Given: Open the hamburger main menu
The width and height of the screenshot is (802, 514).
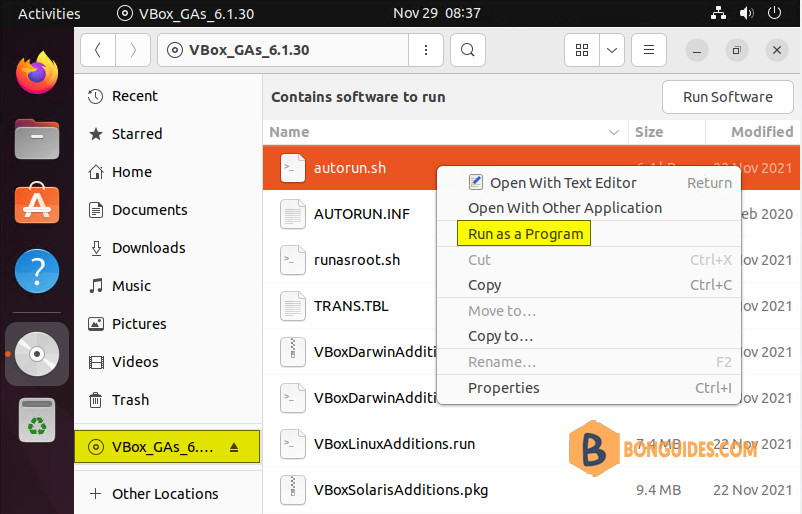Looking at the screenshot, I should pos(649,50).
